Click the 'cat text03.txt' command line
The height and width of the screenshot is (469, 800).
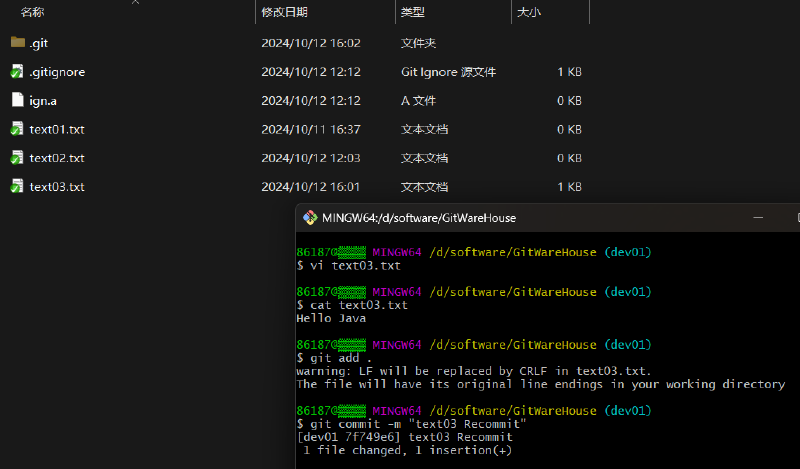click(x=352, y=305)
